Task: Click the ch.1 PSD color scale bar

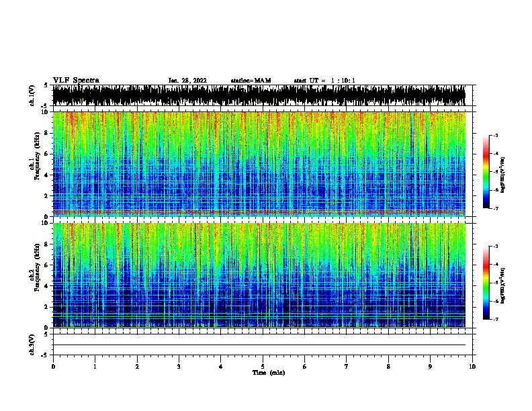Action: pos(486,172)
